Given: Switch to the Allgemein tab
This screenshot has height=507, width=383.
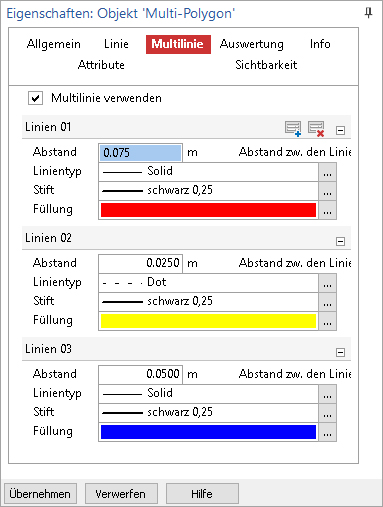Looking at the screenshot, I should pyautogui.click(x=54, y=44).
